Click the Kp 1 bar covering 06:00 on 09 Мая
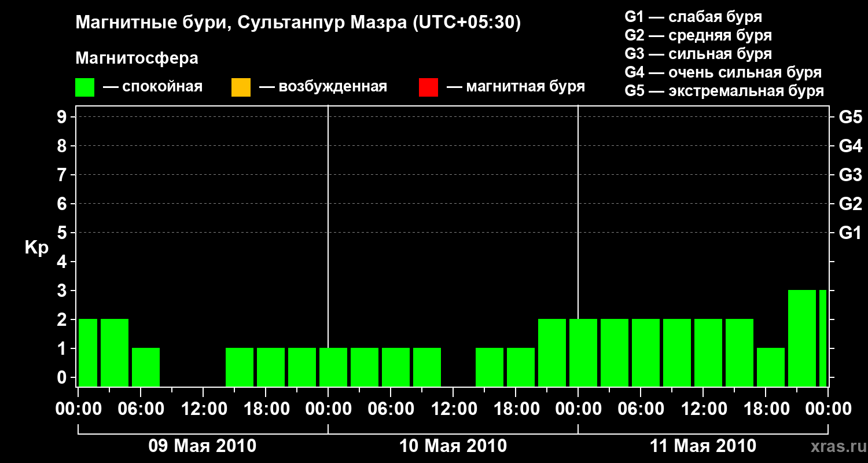The image size is (868, 463). click(146, 368)
